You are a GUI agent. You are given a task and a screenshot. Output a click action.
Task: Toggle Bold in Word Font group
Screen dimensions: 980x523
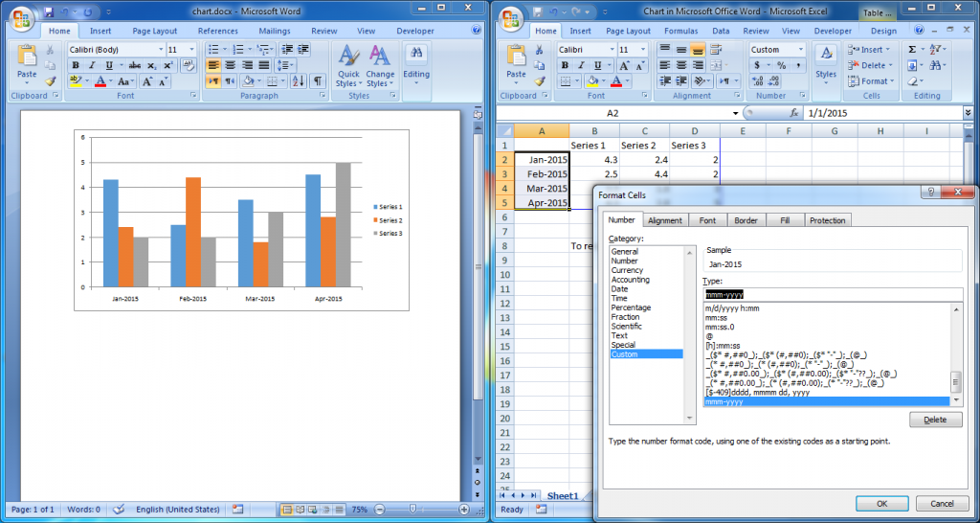[76, 65]
